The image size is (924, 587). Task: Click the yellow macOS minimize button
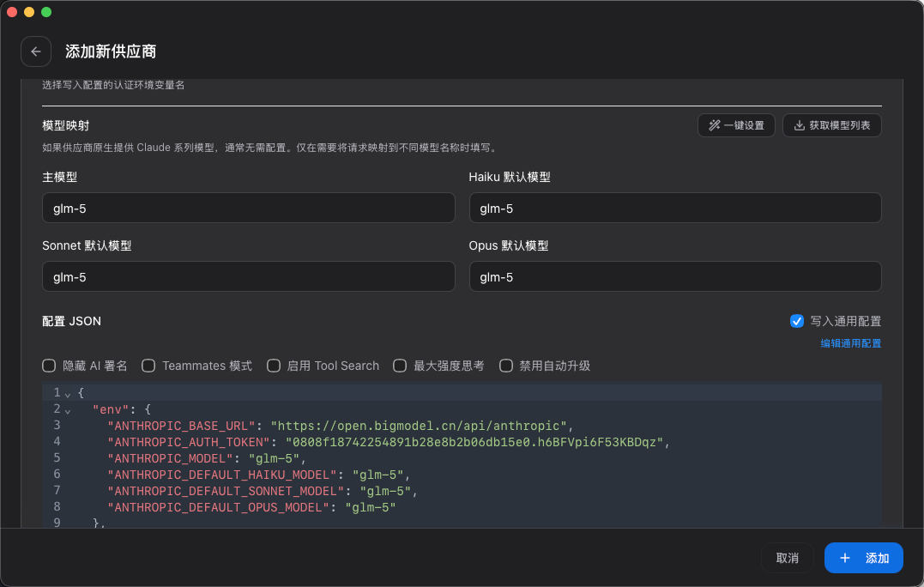[29, 12]
